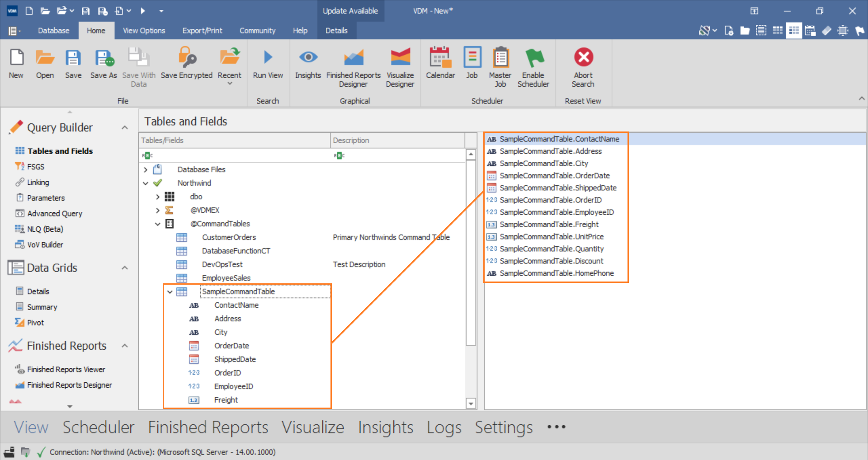The width and height of the screenshot is (868, 460).
Task: Open Insights eye icon
Action: pos(308,57)
